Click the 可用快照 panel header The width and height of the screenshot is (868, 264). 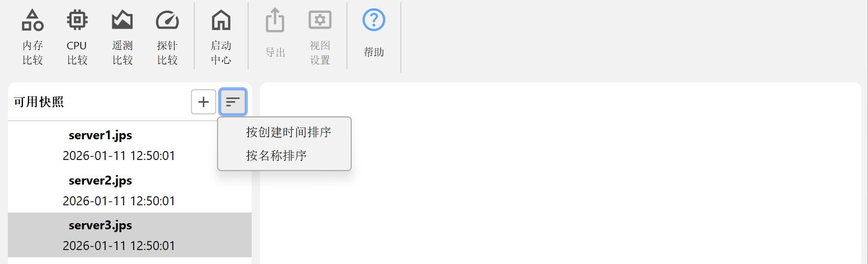coord(39,102)
